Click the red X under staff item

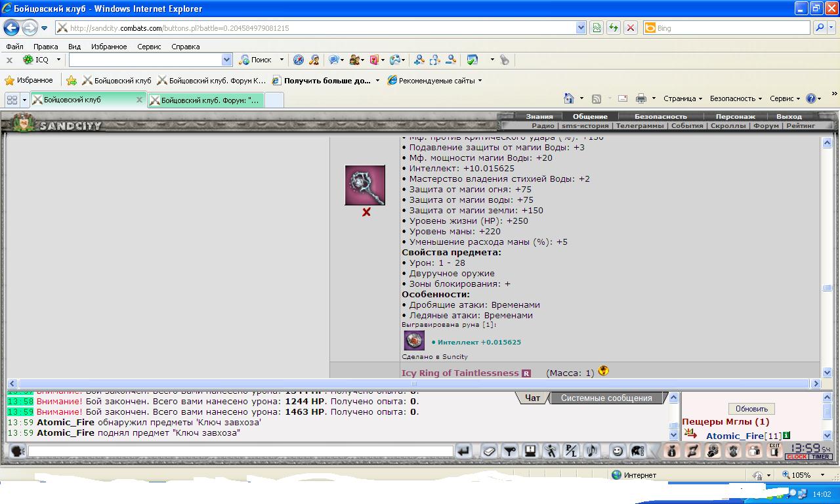(366, 212)
